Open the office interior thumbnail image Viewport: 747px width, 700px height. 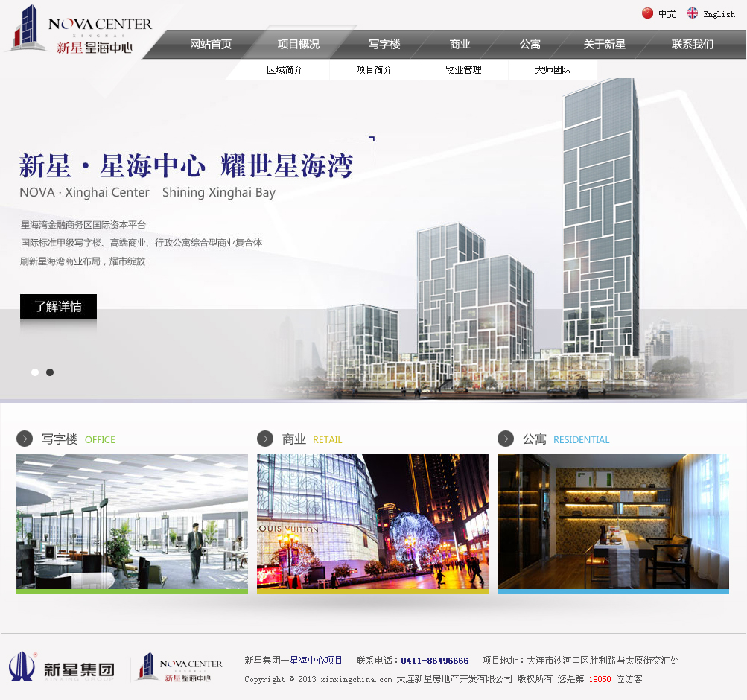click(132, 521)
